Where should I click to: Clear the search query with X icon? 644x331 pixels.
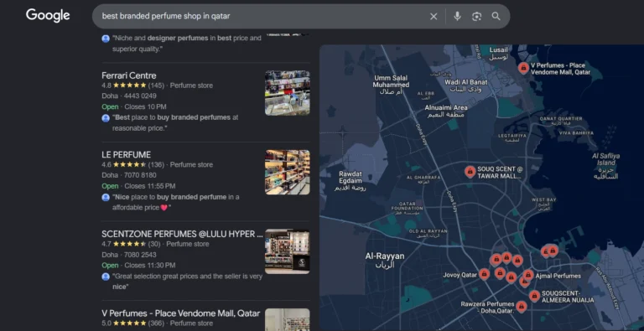coord(434,17)
